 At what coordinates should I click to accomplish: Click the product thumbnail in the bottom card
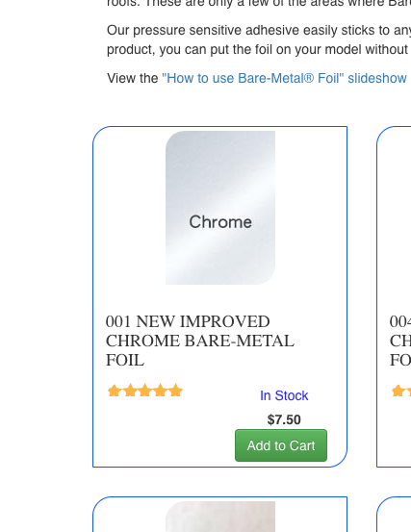(x=220, y=517)
